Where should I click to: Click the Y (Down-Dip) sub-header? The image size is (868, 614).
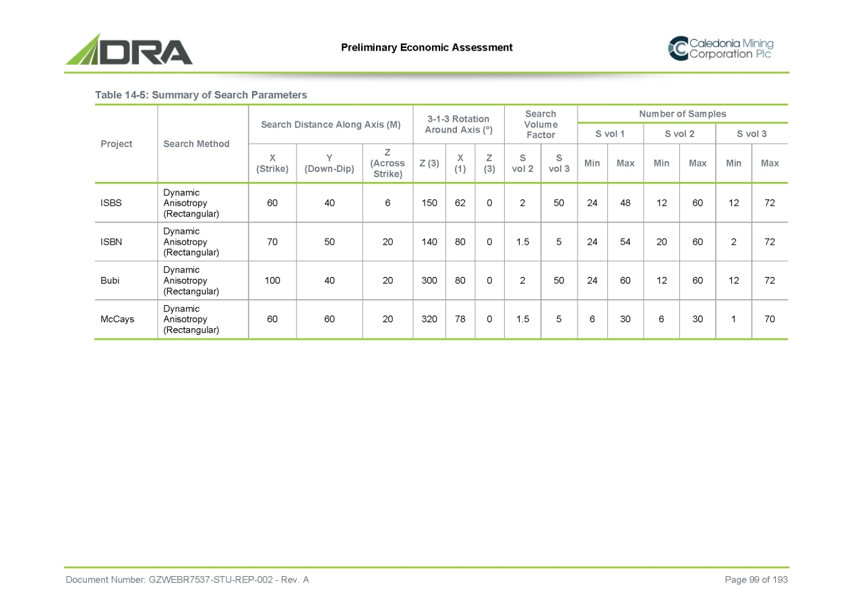(329, 163)
